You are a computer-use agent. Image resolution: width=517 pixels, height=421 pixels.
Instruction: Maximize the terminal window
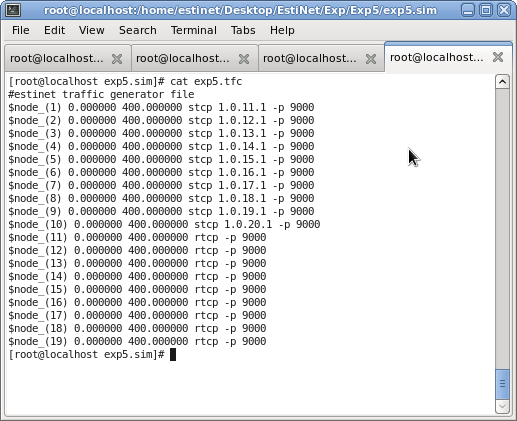[x=486, y=10]
